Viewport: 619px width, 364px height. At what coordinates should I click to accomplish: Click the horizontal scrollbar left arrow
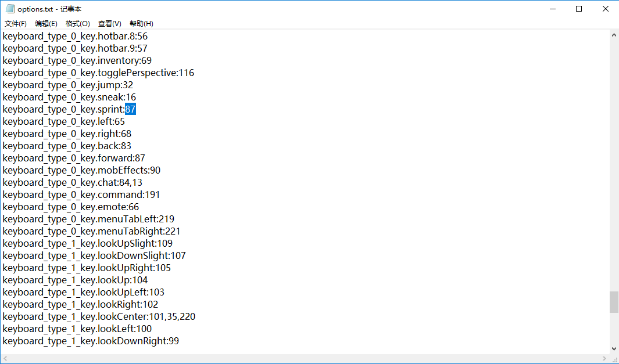click(5, 358)
